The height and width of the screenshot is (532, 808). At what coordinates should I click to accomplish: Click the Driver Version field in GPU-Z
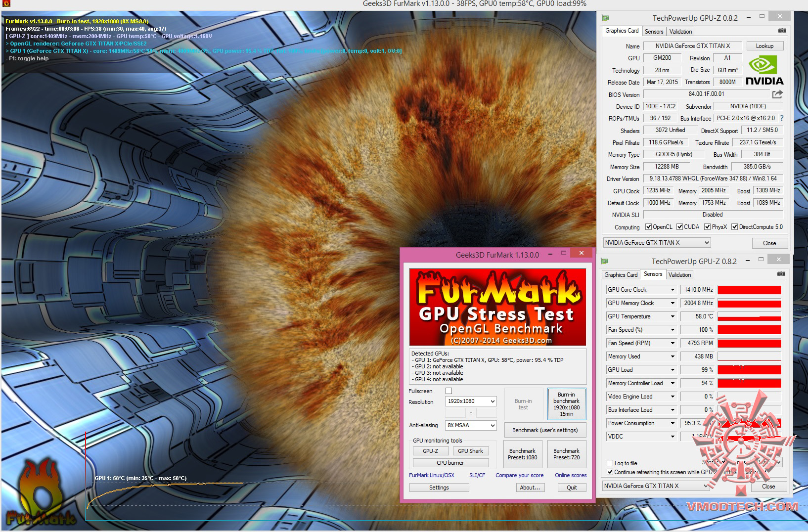(713, 178)
